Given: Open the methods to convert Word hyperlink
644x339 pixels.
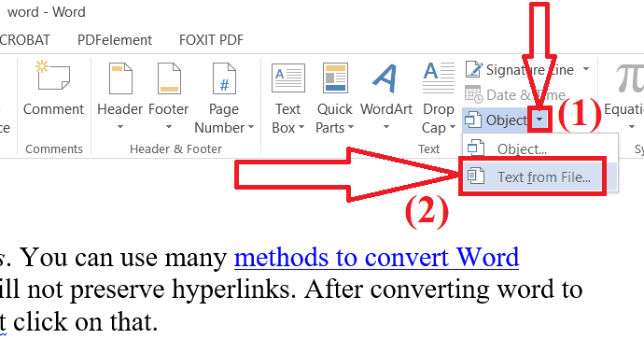Looking at the screenshot, I should pyautogui.click(x=377, y=258).
